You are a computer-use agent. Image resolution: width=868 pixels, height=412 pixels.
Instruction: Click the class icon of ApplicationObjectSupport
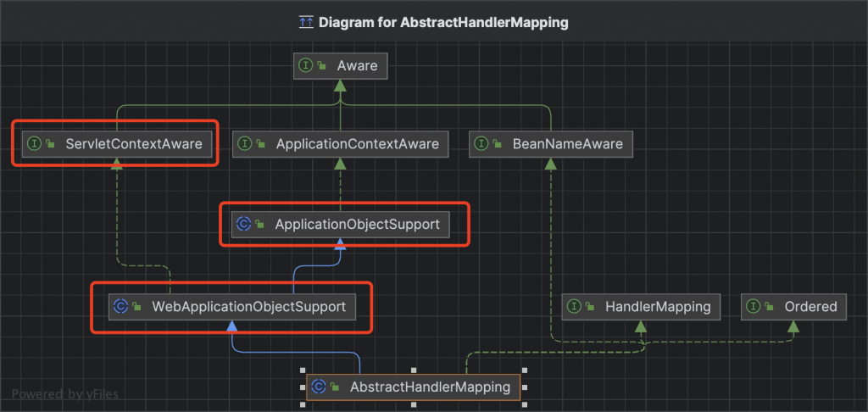[243, 225]
